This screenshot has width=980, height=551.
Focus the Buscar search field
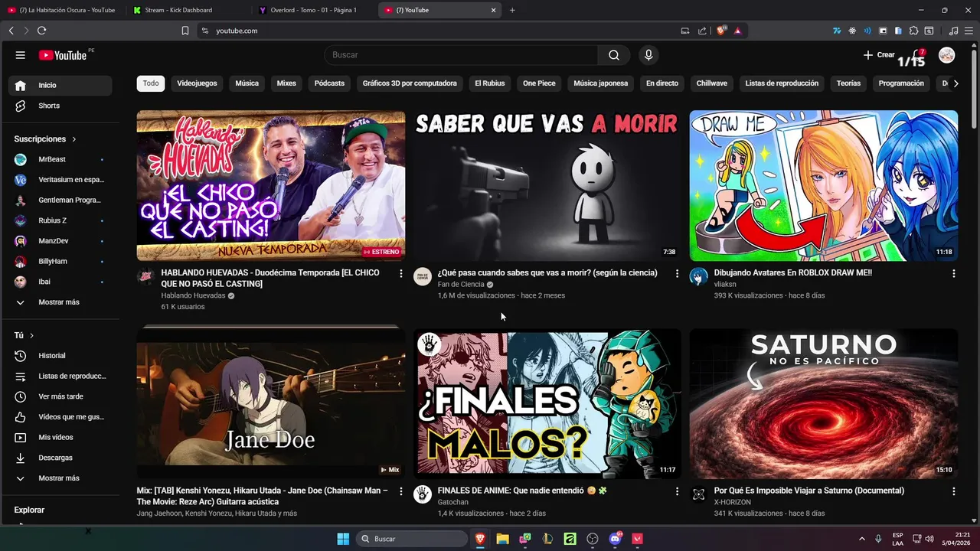click(x=461, y=55)
